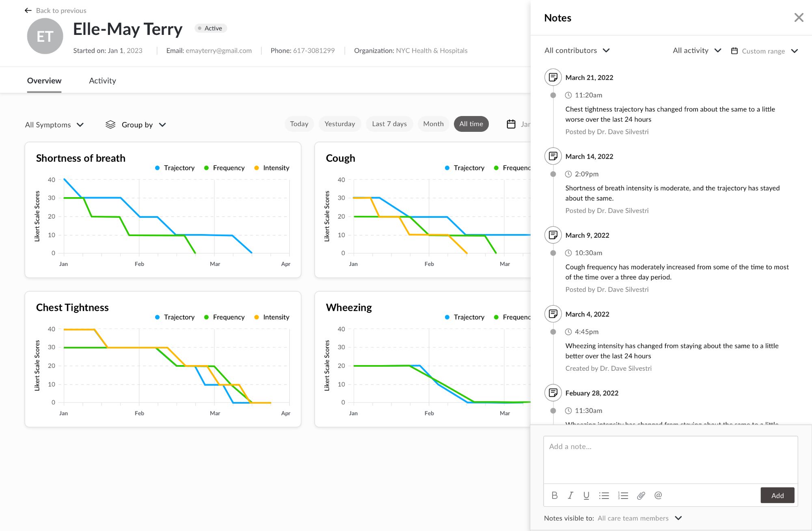
Task: Expand the All contributors filter
Action: (577, 50)
